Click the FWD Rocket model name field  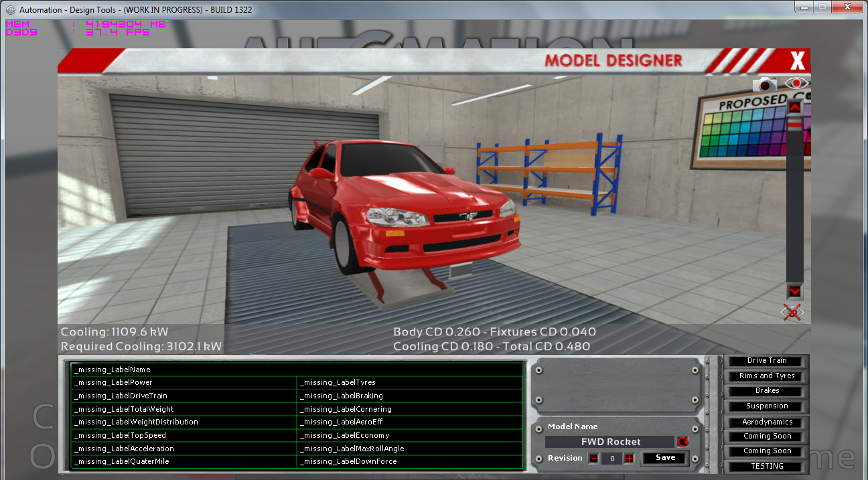[x=609, y=442]
